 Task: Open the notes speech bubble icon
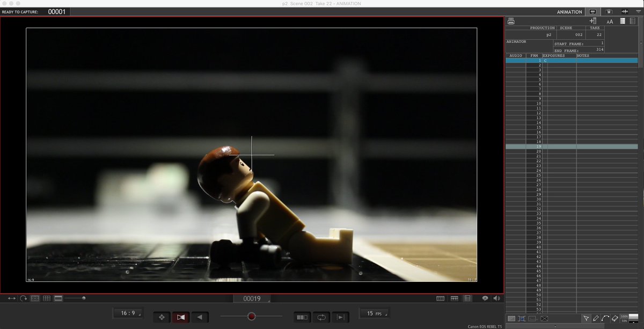(x=485, y=298)
